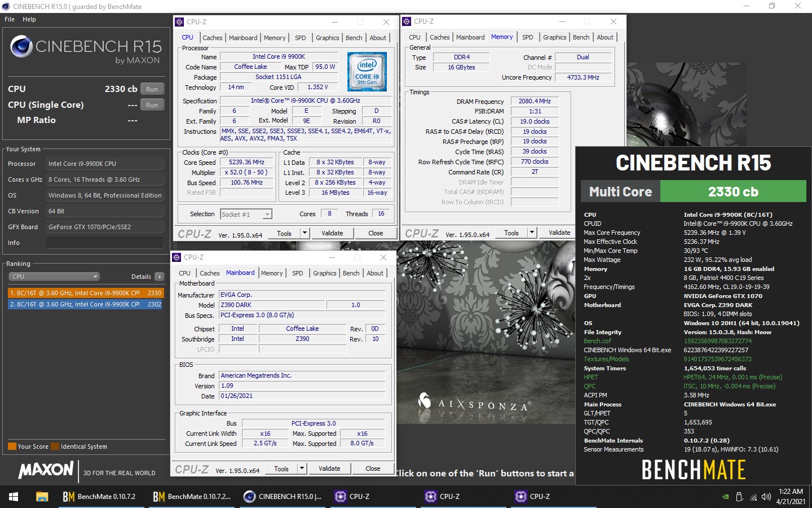Click the BIOS date 01/26/2021 field
The width and height of the screenshot is (812, 508).
(302, 396)
